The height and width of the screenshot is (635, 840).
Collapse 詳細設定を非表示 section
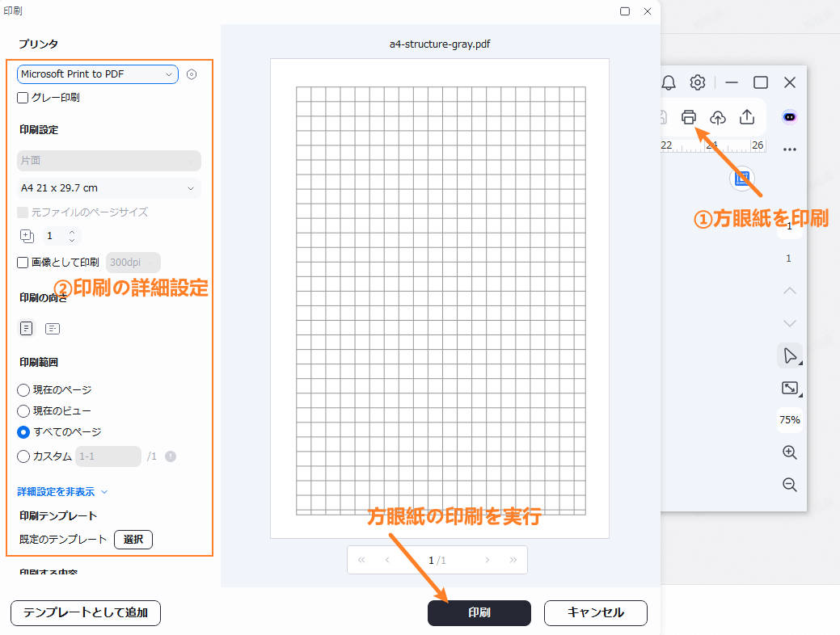point(62,491)
